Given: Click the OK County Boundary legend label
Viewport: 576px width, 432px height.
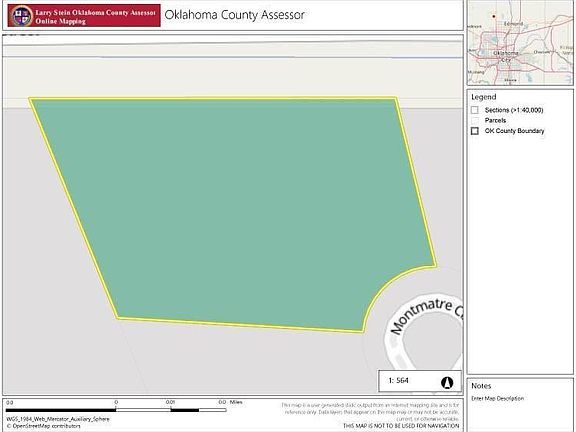Looking at the screenshot, I should click(x=514, y=131).
